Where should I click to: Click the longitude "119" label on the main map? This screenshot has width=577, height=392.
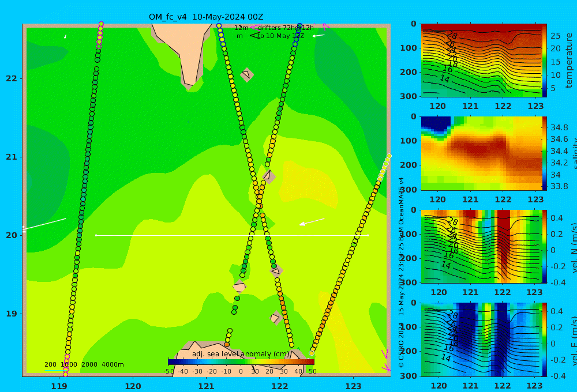(x=59, y=386)
